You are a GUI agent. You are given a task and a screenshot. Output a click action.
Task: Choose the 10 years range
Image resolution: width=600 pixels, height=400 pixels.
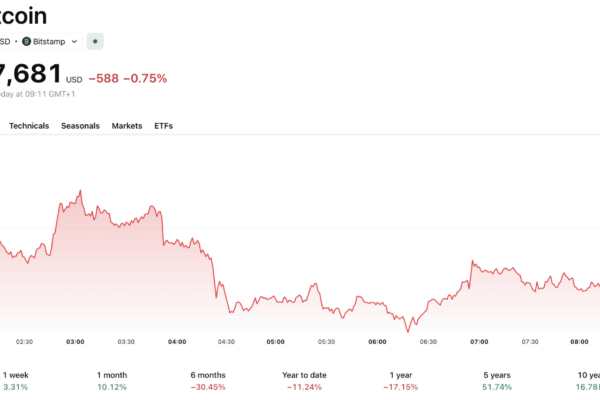[584, 380]
